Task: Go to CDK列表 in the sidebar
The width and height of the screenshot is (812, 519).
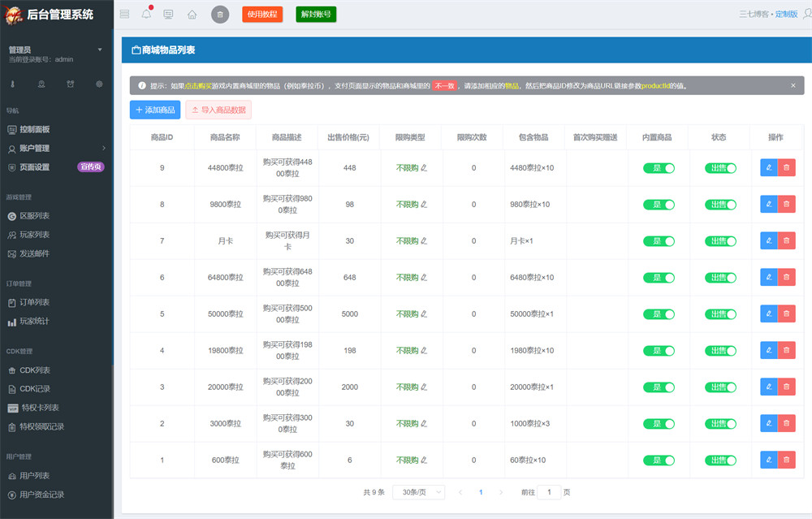Action: point(34,370)
